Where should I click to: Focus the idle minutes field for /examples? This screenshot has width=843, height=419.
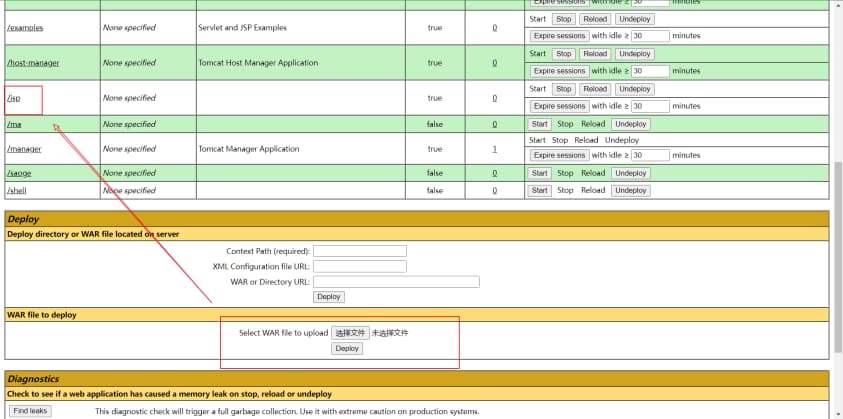pyautogui.click(x=650, y=36)
